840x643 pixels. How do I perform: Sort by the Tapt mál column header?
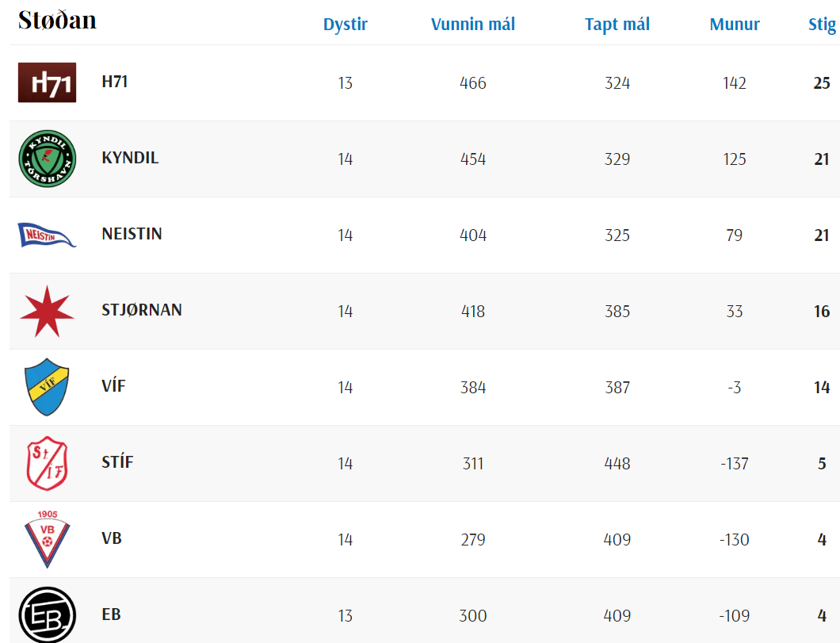(x=617, y=24)
